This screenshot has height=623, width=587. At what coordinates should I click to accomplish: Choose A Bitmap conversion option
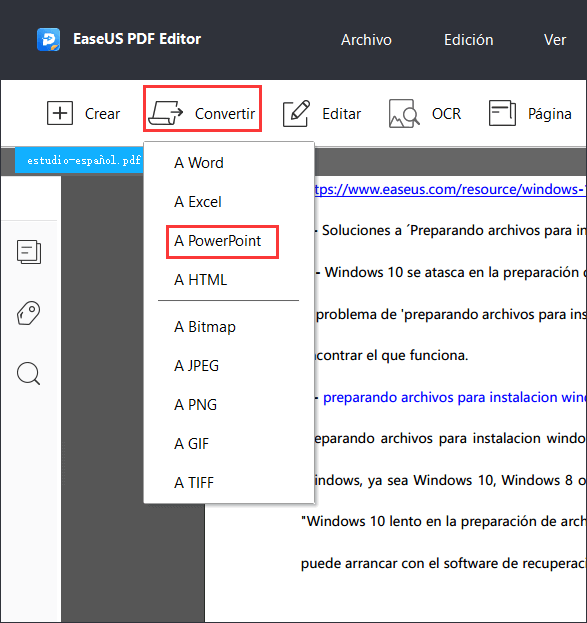[x=229, y=327]
